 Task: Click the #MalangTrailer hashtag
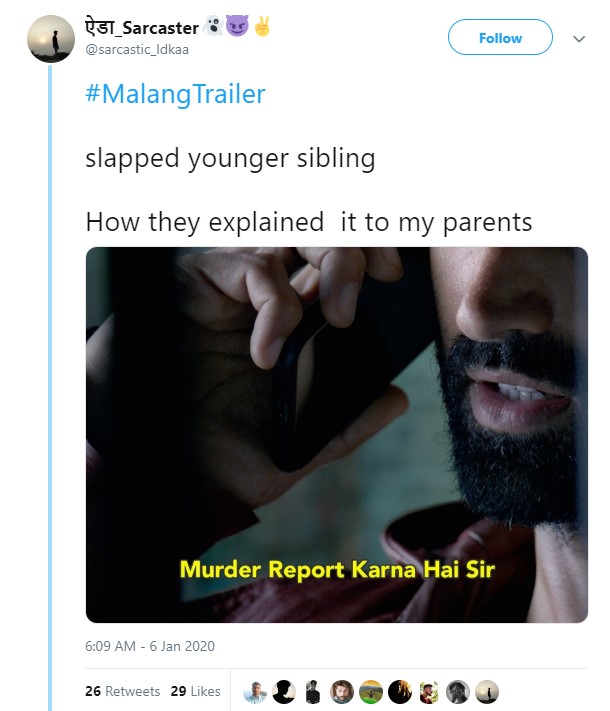(x=176, y=94)
